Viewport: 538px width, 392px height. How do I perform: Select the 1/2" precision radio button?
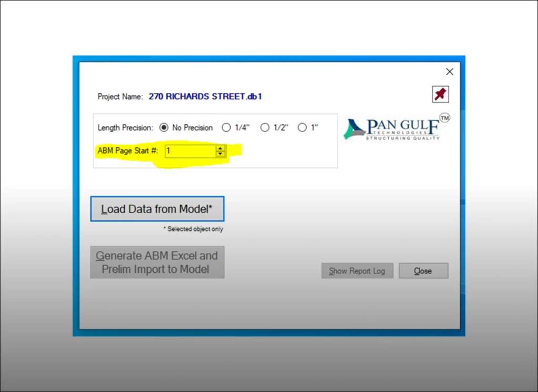pyautogui.click(x=265, y=127)
